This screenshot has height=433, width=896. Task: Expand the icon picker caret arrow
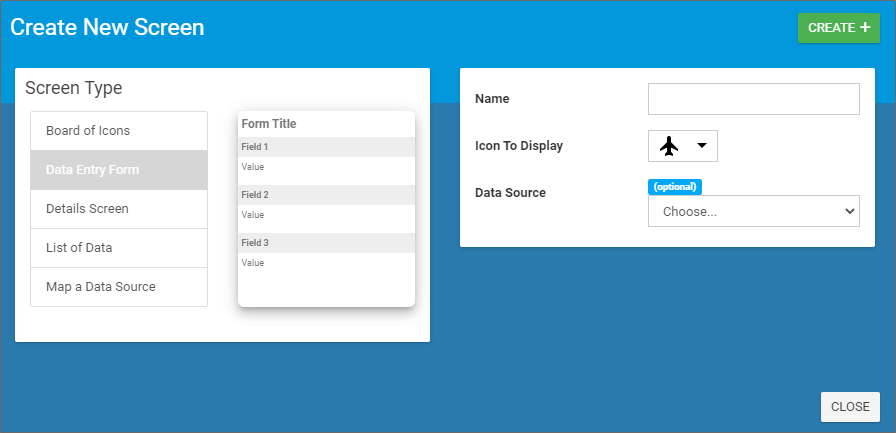tap(702, 146)
